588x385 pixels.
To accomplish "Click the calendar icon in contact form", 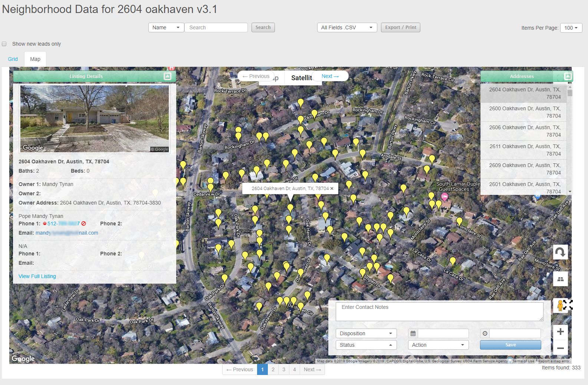I will (x=413, y=333).
